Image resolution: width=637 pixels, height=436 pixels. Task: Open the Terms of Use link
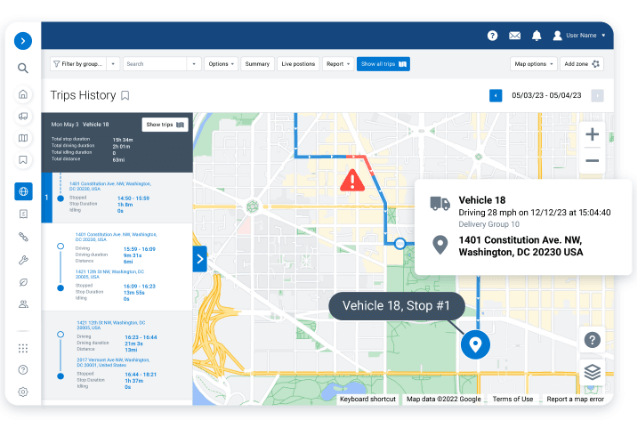pos(513,399)
